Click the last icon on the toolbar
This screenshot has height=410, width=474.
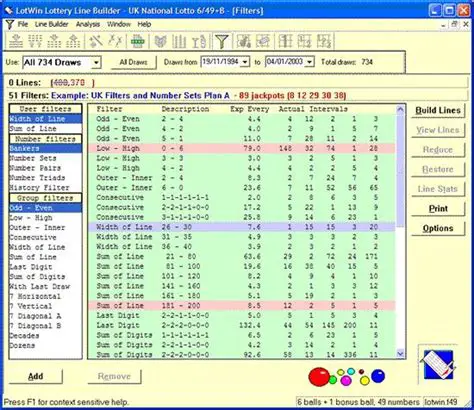324,41
